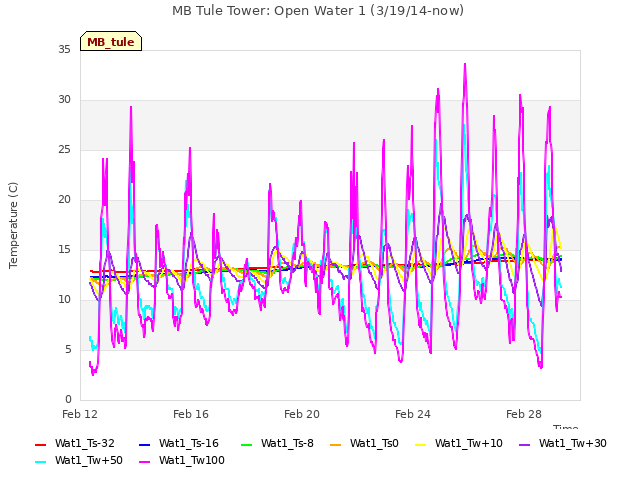The height and width of the screenshot is (480, 640).
Task: Toggle the Wat1_Ts-8 legend entry
Action: pos(277,443)
